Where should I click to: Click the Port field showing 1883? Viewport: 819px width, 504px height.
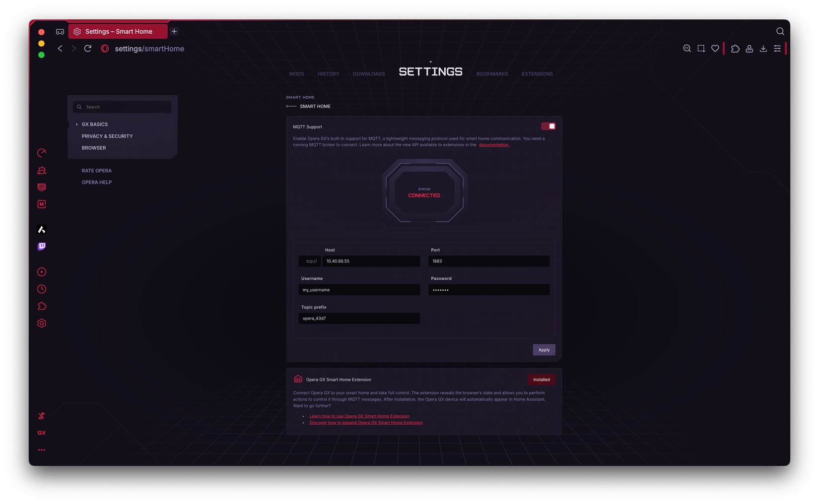click(489, 261)
